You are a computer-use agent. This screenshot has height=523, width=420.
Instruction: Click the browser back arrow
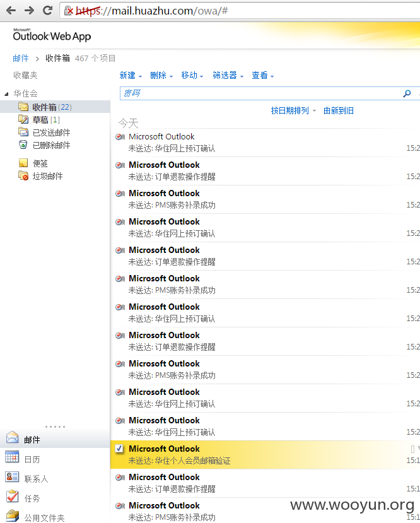(11, 11)
